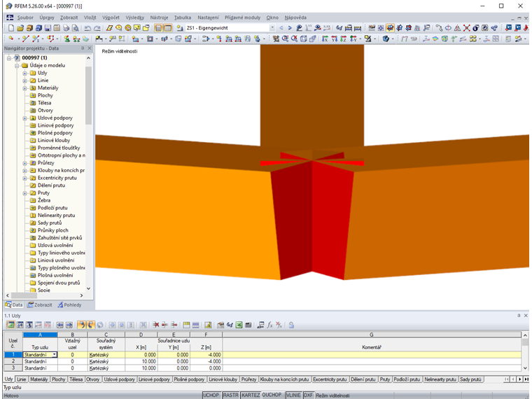
Task: Open the load case ZS1 - Eigengewicht dropdown
Action: pyautogui.click(x=272, y=28)
